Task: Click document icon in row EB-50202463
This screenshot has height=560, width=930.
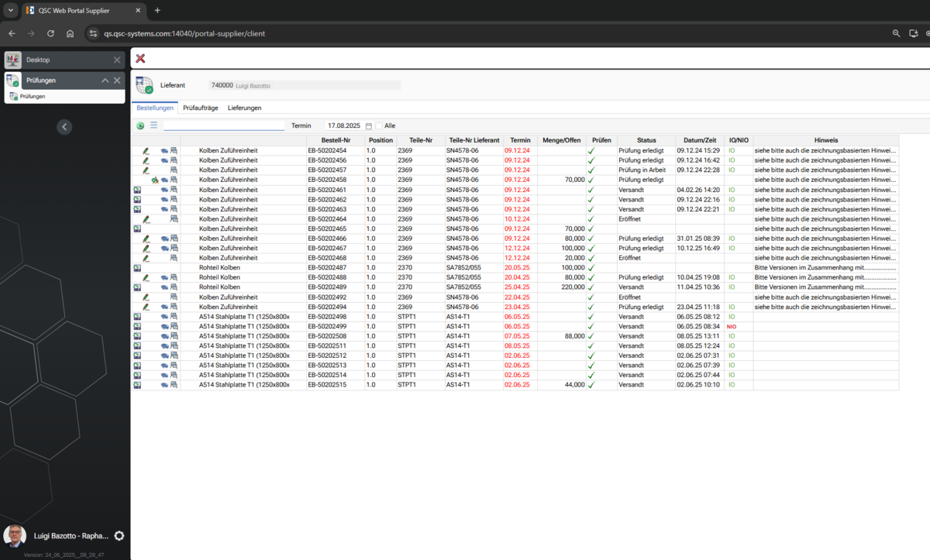Action: click(174, 209)
